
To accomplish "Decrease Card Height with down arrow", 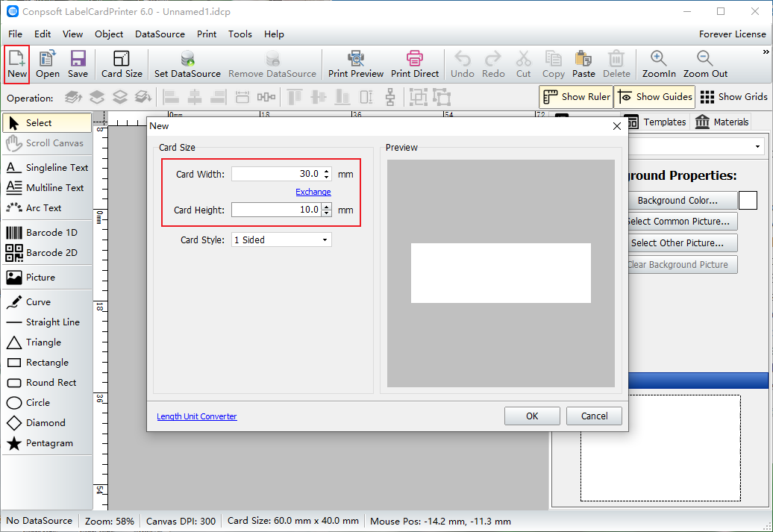I will point(326,213).
